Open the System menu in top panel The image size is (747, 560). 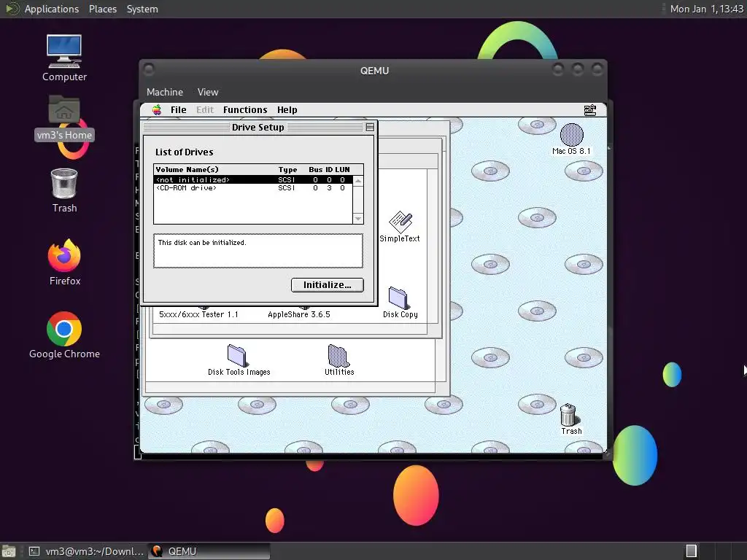click(x=142, y=9)
